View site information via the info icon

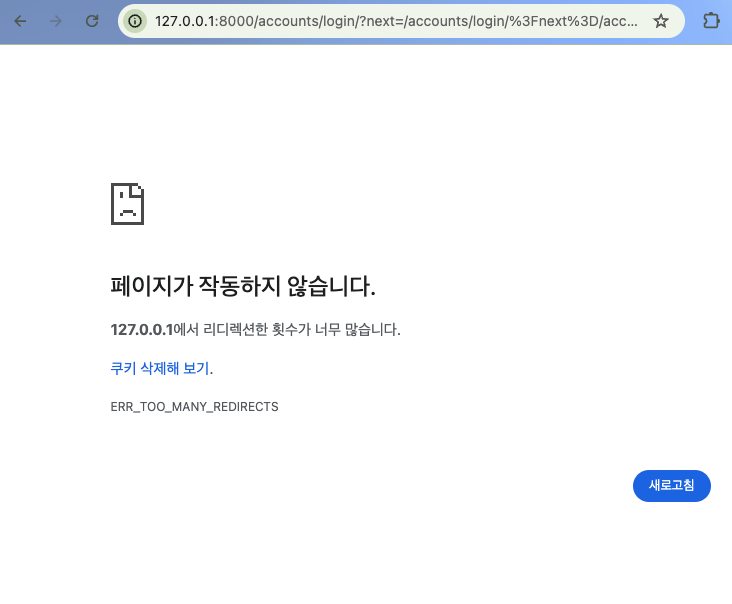135,21
